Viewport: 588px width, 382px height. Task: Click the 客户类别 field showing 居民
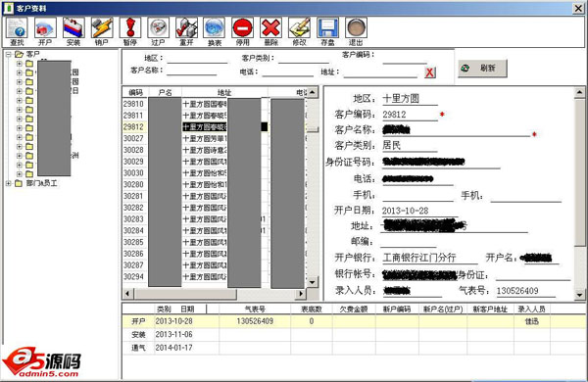tap(410, 145)
